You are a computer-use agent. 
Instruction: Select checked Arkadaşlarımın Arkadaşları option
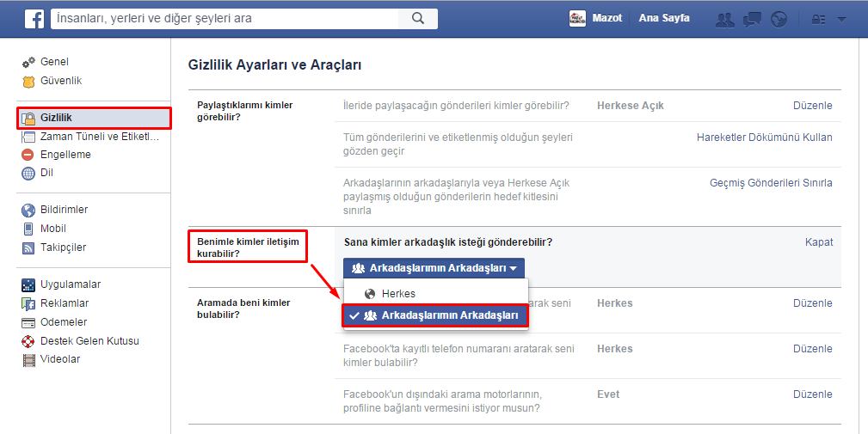click(434, 315)
